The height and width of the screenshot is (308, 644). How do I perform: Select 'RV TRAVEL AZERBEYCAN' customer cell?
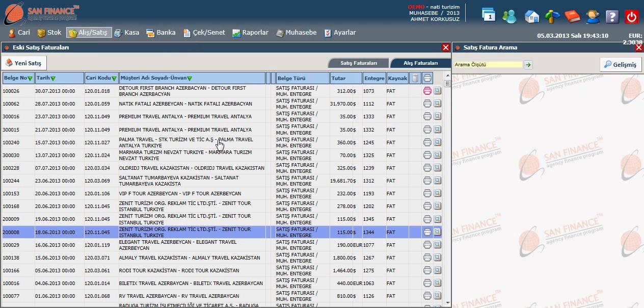point(192,296)
